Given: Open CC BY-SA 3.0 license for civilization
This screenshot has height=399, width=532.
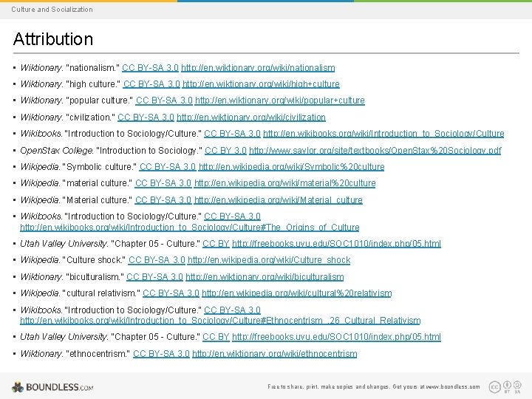Looking at the screenshot, I should 146,117.
